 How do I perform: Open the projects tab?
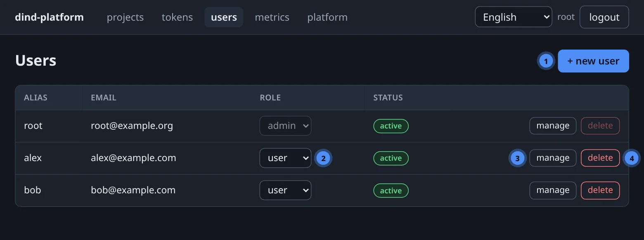(x=125, y=17)
